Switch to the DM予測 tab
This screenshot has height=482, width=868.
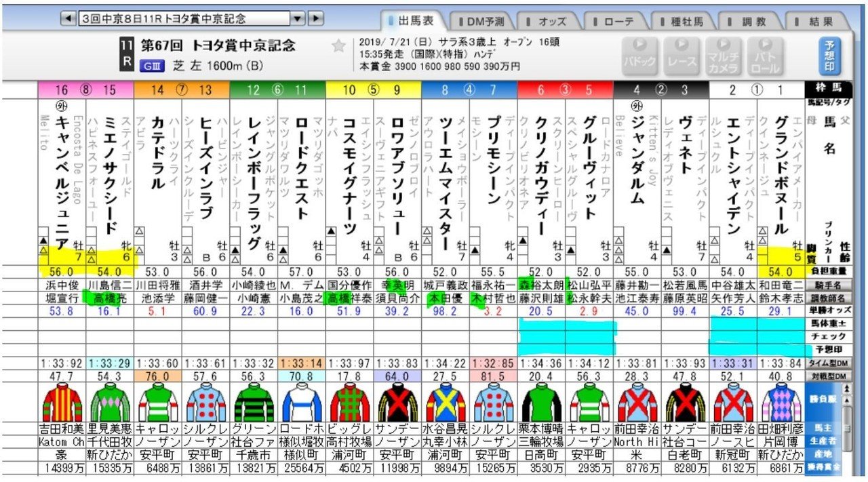point(481,21)
